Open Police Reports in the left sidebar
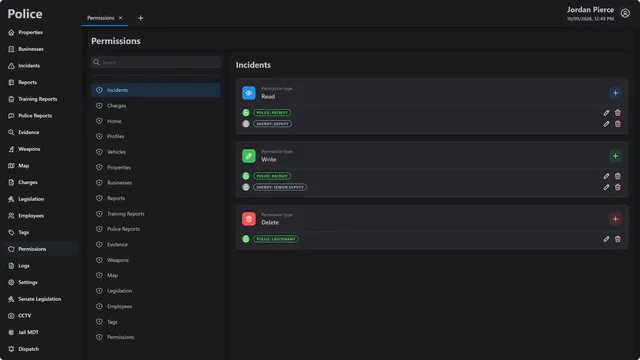Image resolution: width=640 pixels, height=360 pixels. (30, 116)
